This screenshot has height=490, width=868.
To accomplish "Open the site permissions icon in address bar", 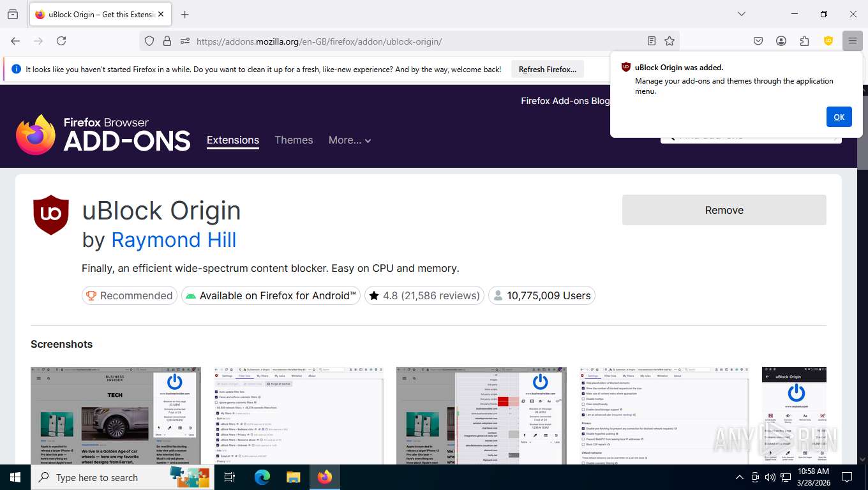I will point(185,41).
